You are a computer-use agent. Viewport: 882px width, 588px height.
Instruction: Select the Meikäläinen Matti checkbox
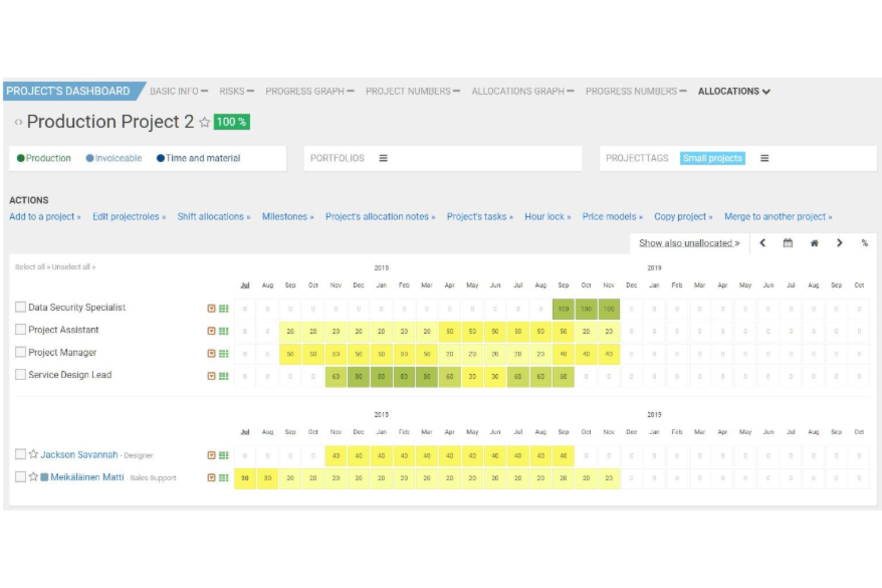pyautogui.click(x=20, y=477)
